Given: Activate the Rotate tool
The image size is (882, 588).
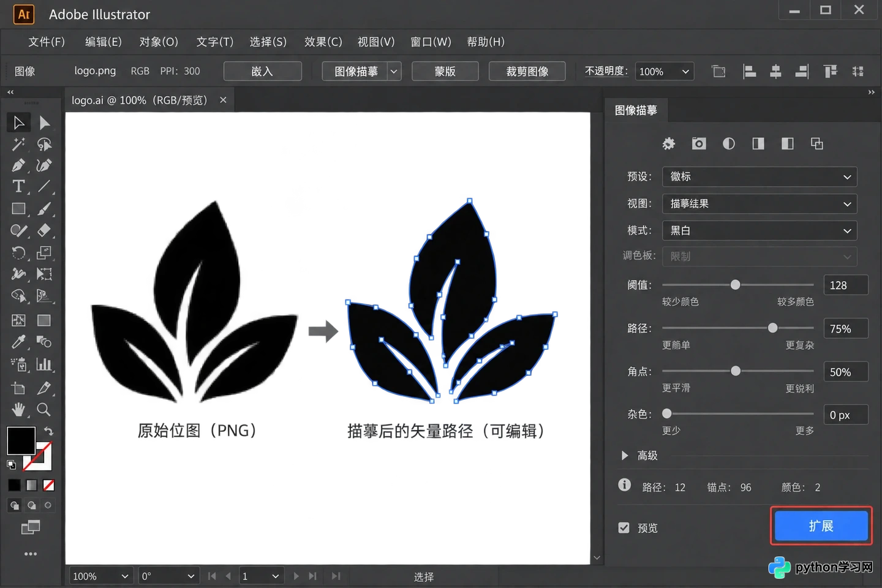Looking at the screenshot, I should coord(18,252).
